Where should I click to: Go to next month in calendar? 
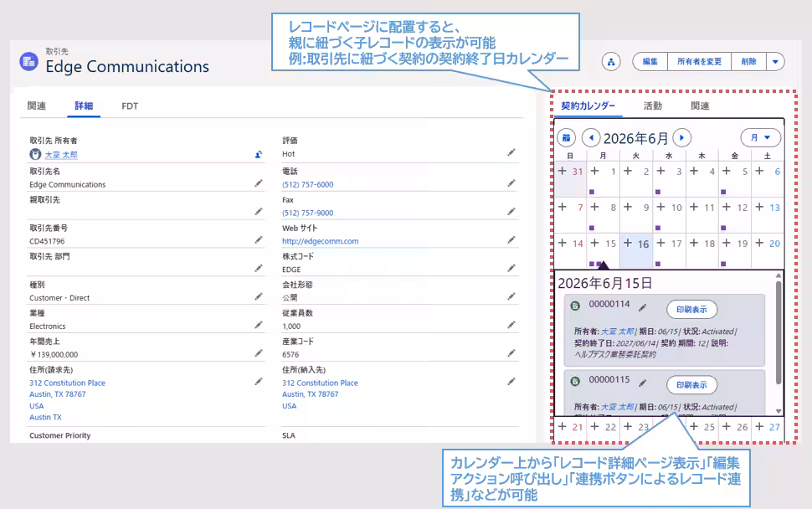tap(682, 138)
